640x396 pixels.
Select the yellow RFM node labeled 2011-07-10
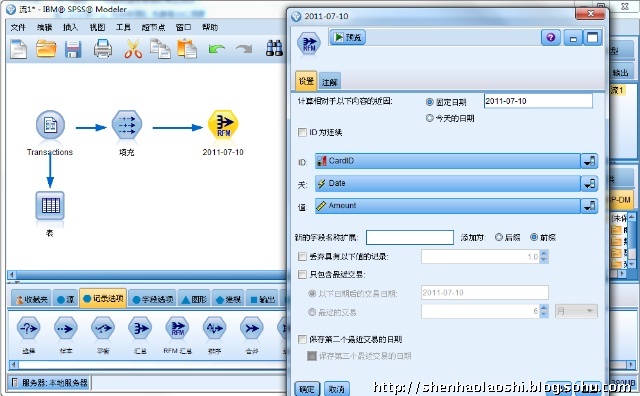tap(223, 125)
